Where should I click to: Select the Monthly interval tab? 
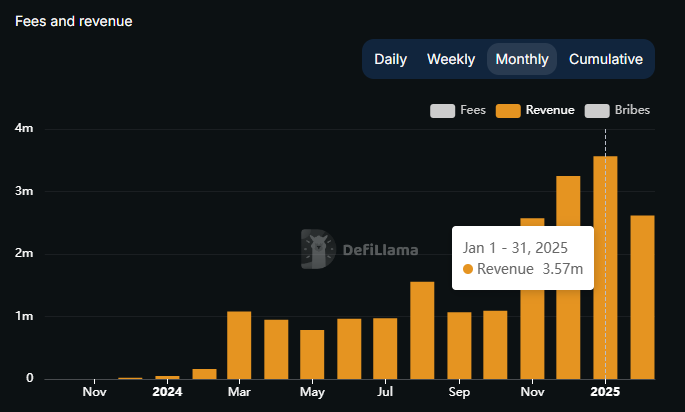click(521, 59)
